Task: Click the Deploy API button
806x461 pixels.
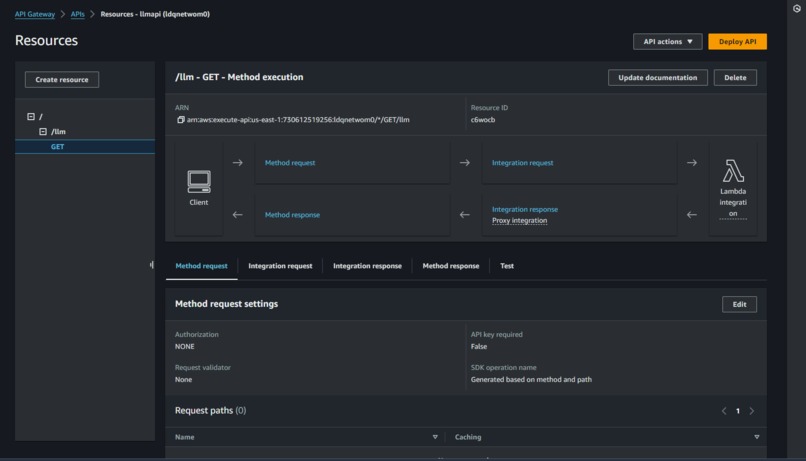Action: (737, 42)
